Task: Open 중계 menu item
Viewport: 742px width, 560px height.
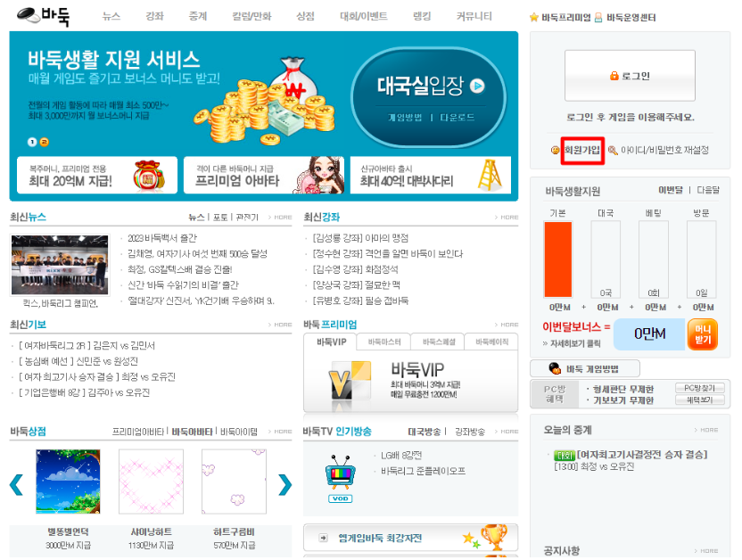Action: [x=198, y=16]
